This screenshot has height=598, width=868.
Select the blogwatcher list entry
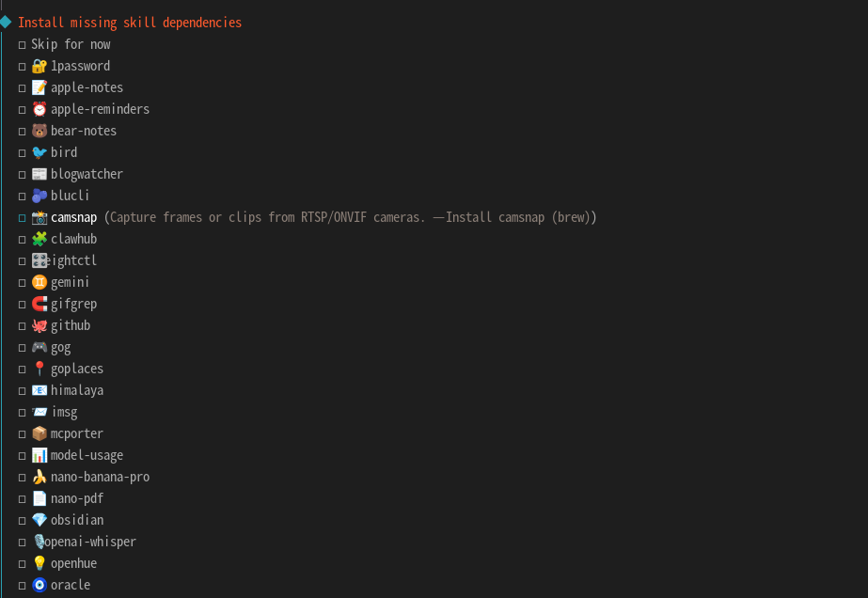coord(87,174)
